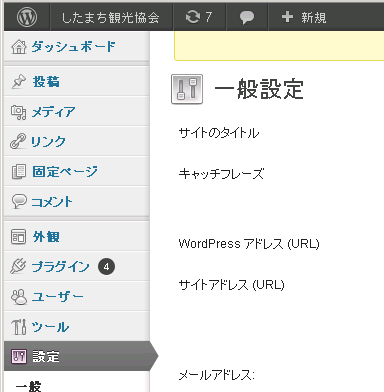This screenshot has height=392, width=384.
Task: Open the comments speech bubble in admin bar
Action: point(247,17)
